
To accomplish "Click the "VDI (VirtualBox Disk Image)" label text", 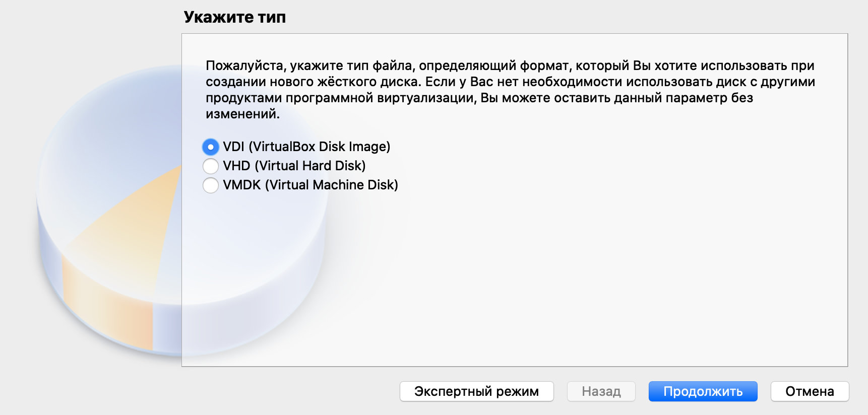I will click(x=306, y=147).
